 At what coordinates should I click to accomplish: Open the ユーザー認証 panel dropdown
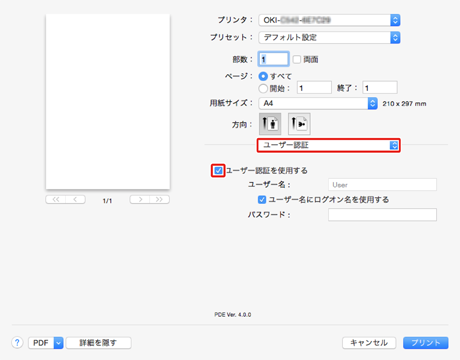tap(329, 145)
